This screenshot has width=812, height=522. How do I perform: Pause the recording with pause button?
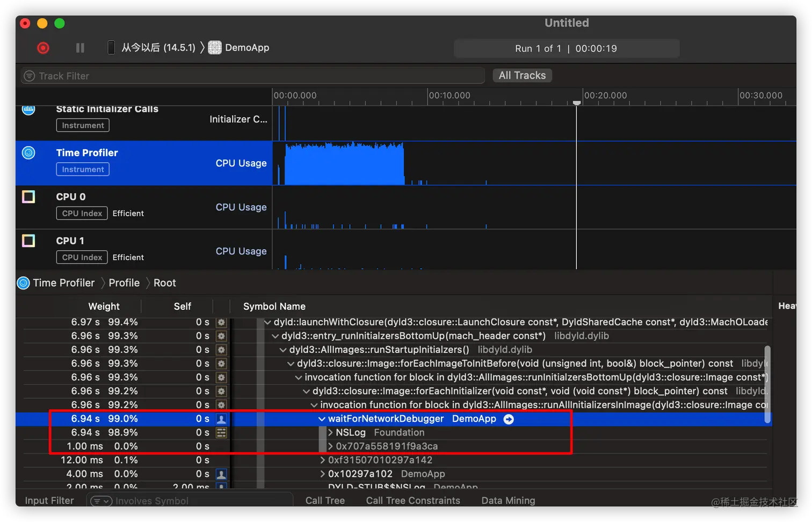(80, 48)
